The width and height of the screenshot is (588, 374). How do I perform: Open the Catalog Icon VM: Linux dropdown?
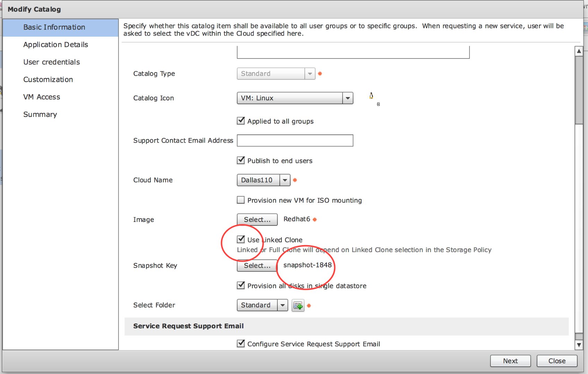(295, 98)
